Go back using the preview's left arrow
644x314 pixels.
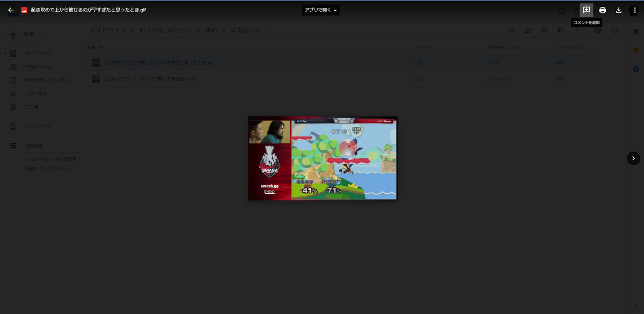tap(11, 10)
